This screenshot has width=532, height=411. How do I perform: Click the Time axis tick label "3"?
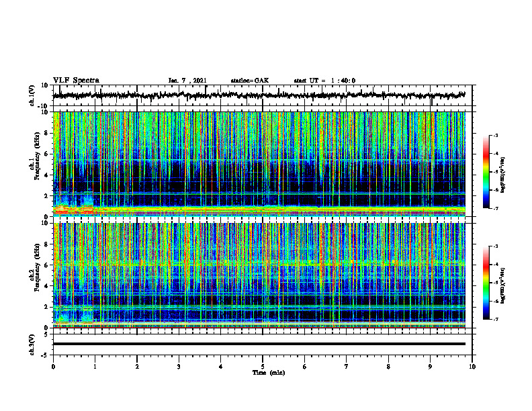[179, 367]
